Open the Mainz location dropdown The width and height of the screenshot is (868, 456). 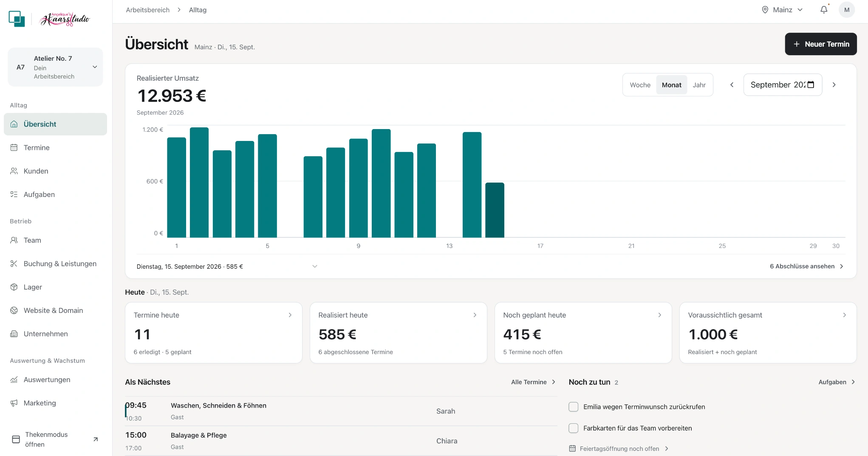point(782,10)
